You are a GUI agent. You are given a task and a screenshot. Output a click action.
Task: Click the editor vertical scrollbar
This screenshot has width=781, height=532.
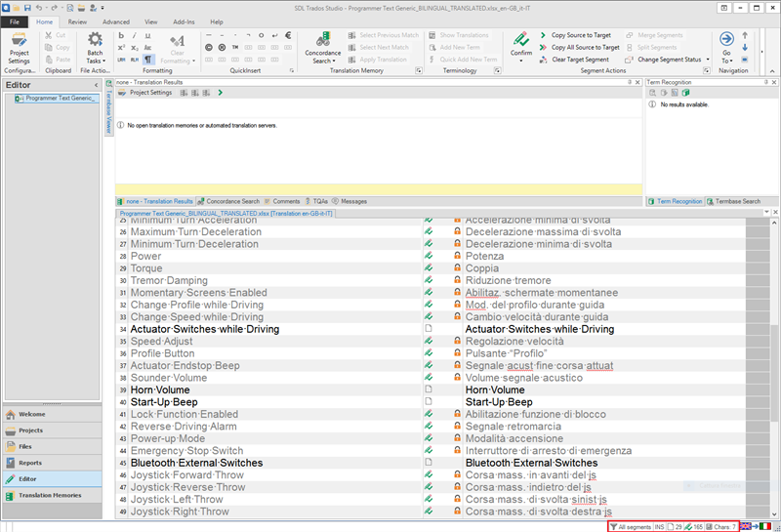(774, 372)
